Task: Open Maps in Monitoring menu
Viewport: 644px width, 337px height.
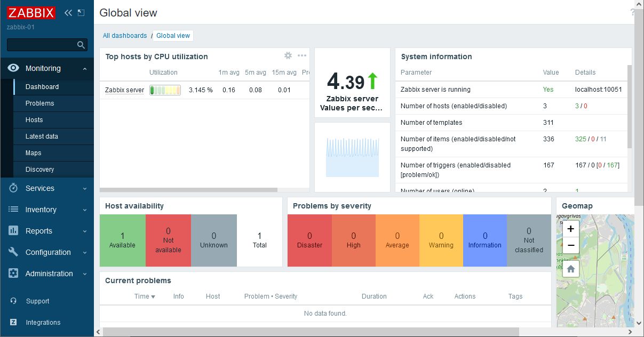Action: (54, 153)
